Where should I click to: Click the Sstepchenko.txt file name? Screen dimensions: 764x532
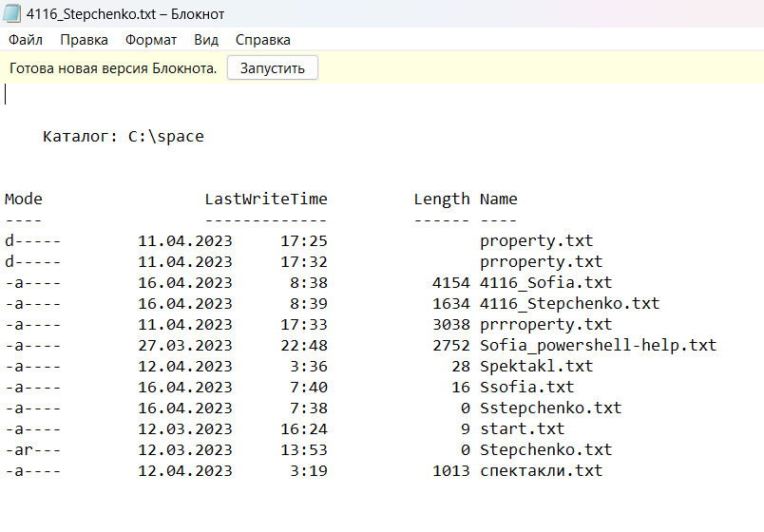(550, 408)
